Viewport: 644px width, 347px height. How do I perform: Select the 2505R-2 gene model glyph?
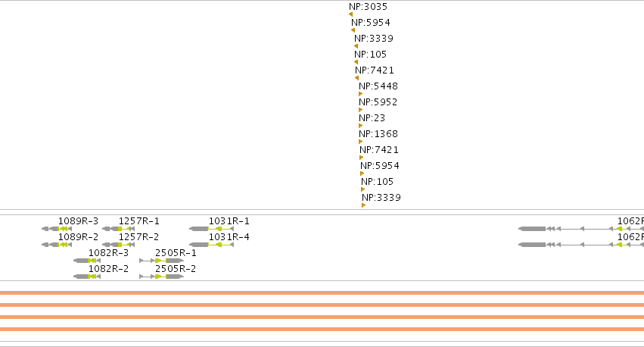click(x=161, y=277)
